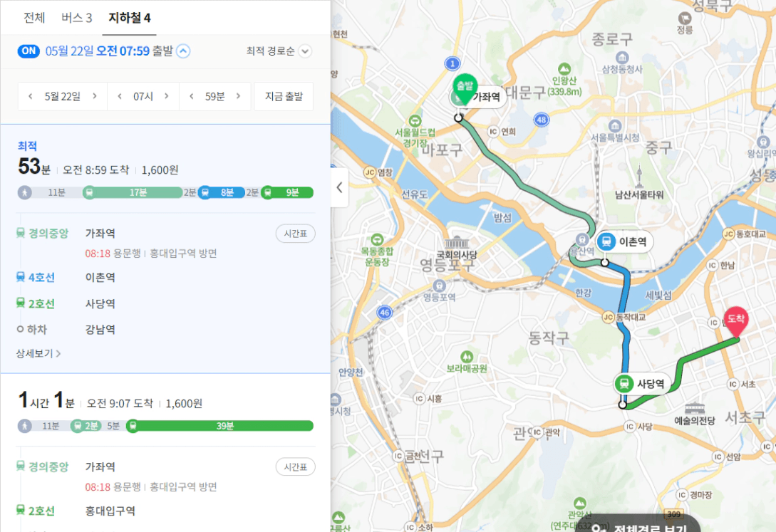776x532 pixels.
Task: Open 시간표 for first route's 가좌역
Action: point(296,234)
